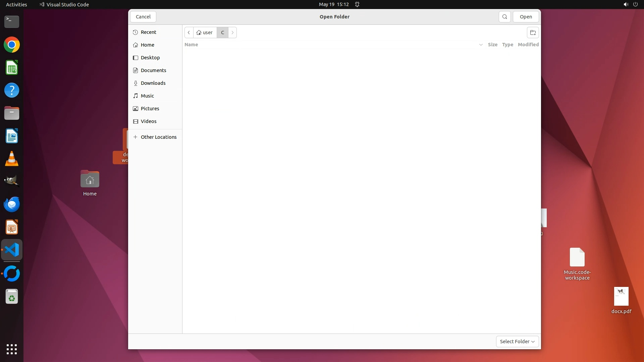Open the Pictures sidebar location
The image size is (644, 362).
[x=150, y=109]
